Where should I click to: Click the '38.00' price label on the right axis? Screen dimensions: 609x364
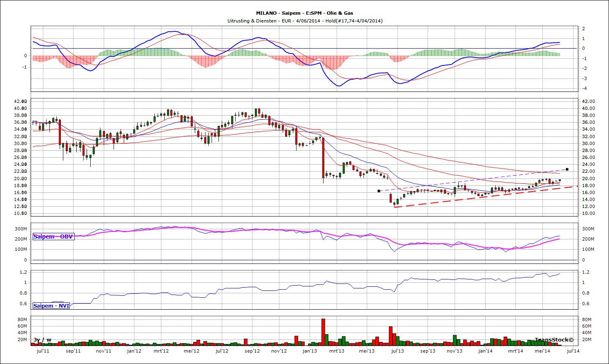coord(589,115)
